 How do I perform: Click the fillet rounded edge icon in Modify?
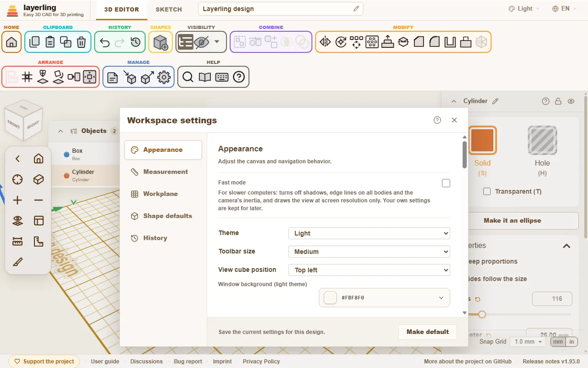[435, 42]
